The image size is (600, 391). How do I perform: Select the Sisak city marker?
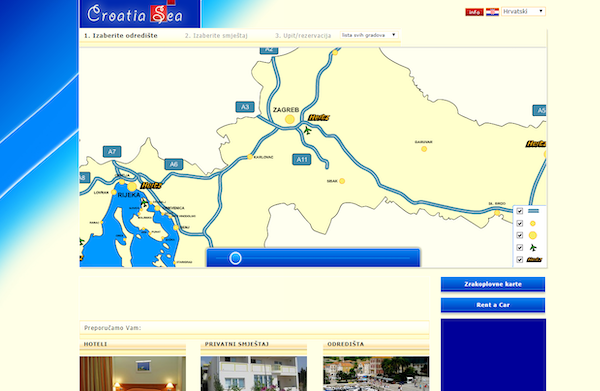pyautogui.click(x=342, y=181)
